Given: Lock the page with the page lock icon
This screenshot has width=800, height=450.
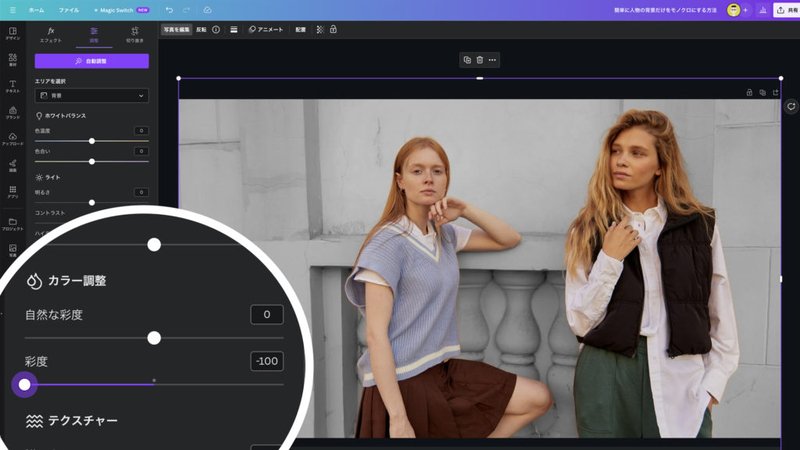Looking at the screenshot, I should (749, 92).
